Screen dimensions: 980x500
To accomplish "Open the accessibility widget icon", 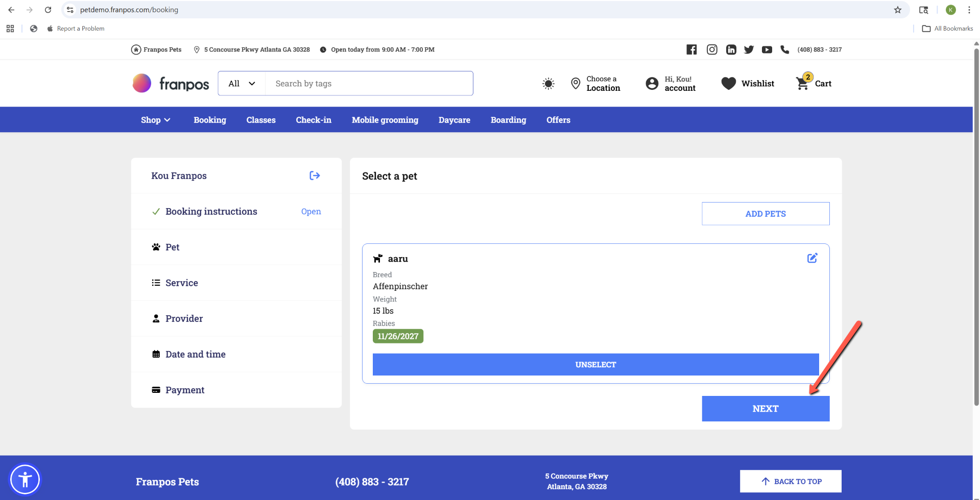I will click(25, 480).
